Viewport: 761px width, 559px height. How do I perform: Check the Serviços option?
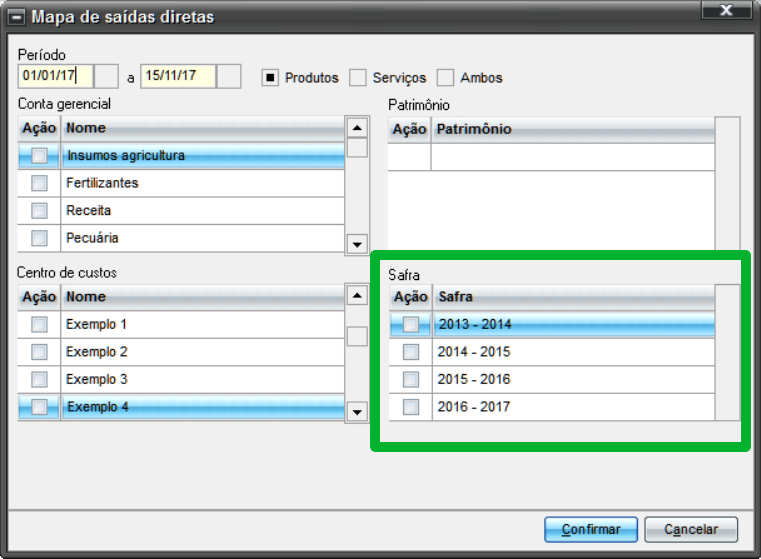[358, 78]
